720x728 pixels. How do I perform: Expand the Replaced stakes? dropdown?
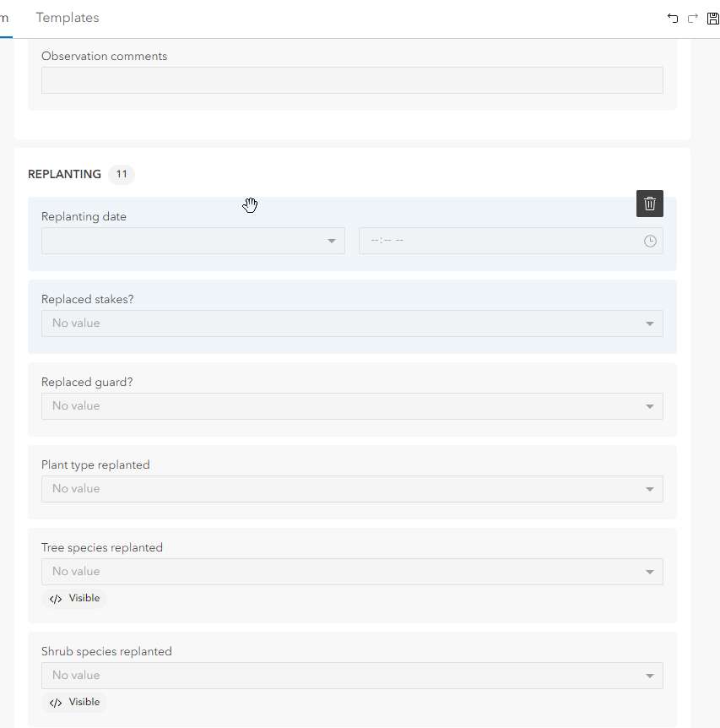[x=649, y=323]
